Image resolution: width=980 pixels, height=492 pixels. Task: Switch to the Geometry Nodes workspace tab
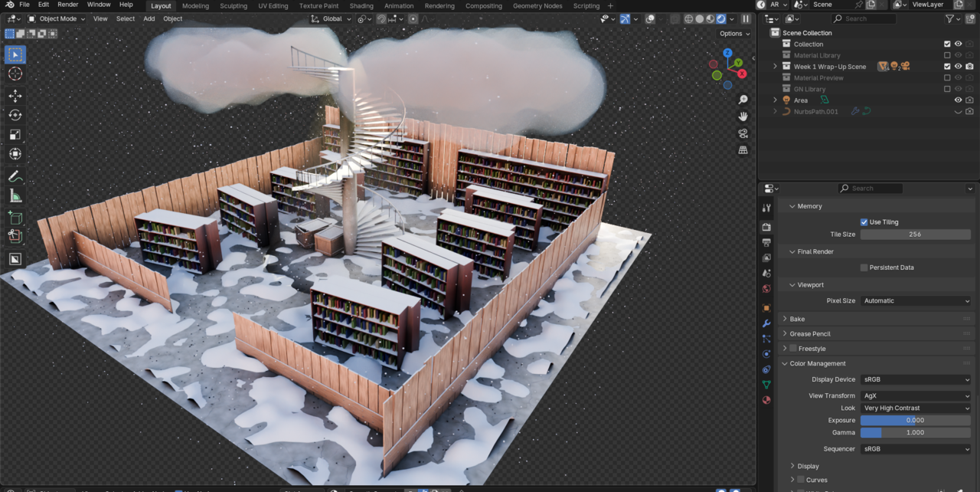coord(537,5)
